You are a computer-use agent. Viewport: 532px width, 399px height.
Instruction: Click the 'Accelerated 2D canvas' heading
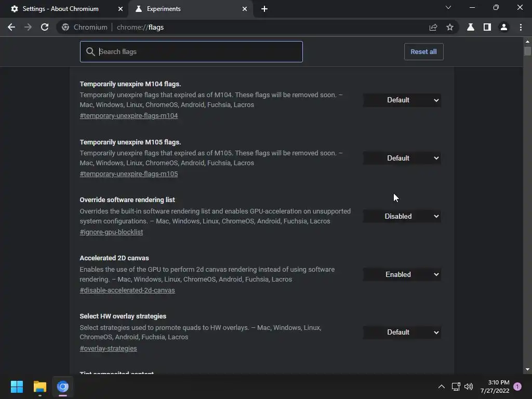(114, 258)
